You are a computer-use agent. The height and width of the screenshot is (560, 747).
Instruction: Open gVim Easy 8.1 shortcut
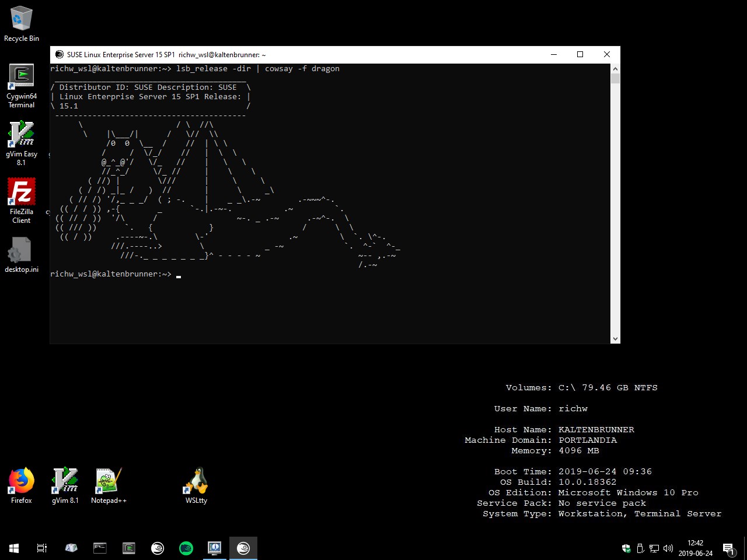pyautogui.click(x=22, y=143)
